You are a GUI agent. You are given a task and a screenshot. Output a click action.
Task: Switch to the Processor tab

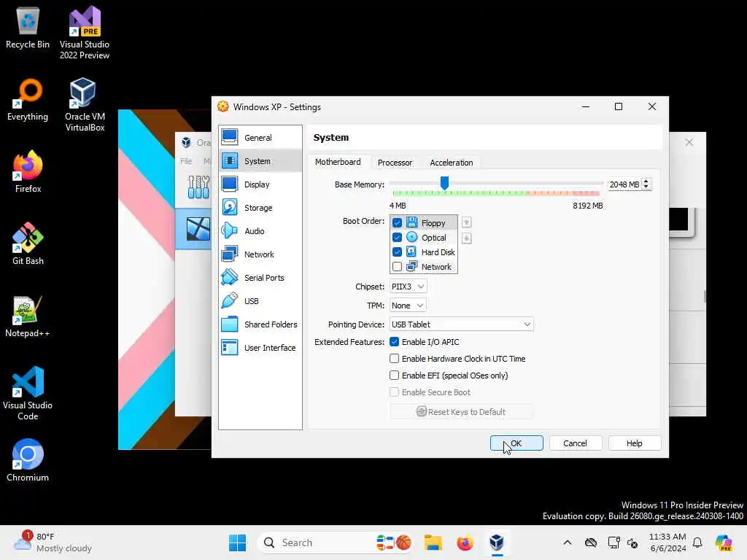(395, 163)
